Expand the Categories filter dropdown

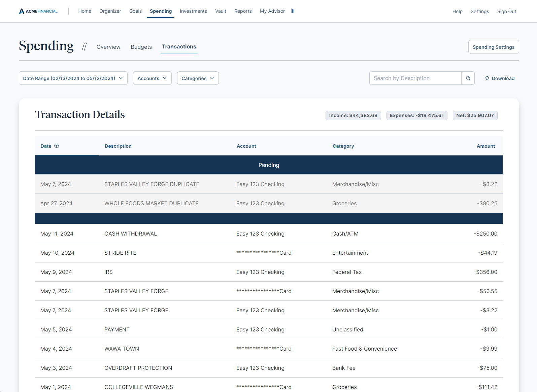click(198, 78)
